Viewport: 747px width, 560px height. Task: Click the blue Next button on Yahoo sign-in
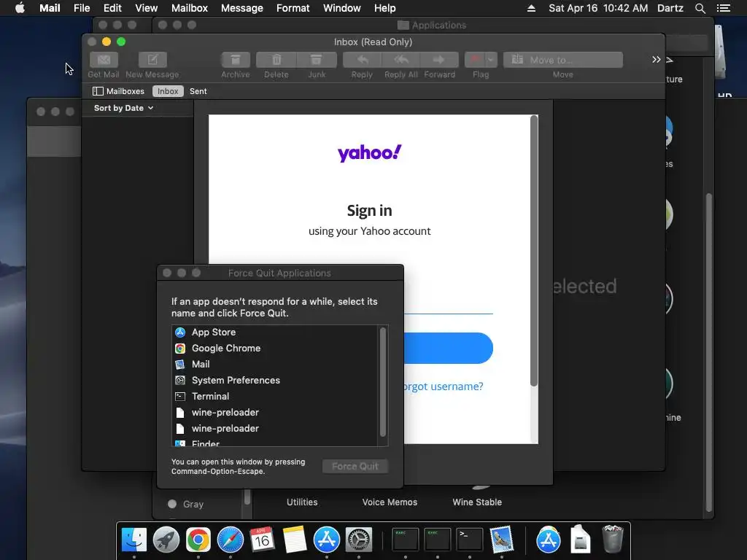(x=448, y=348)
